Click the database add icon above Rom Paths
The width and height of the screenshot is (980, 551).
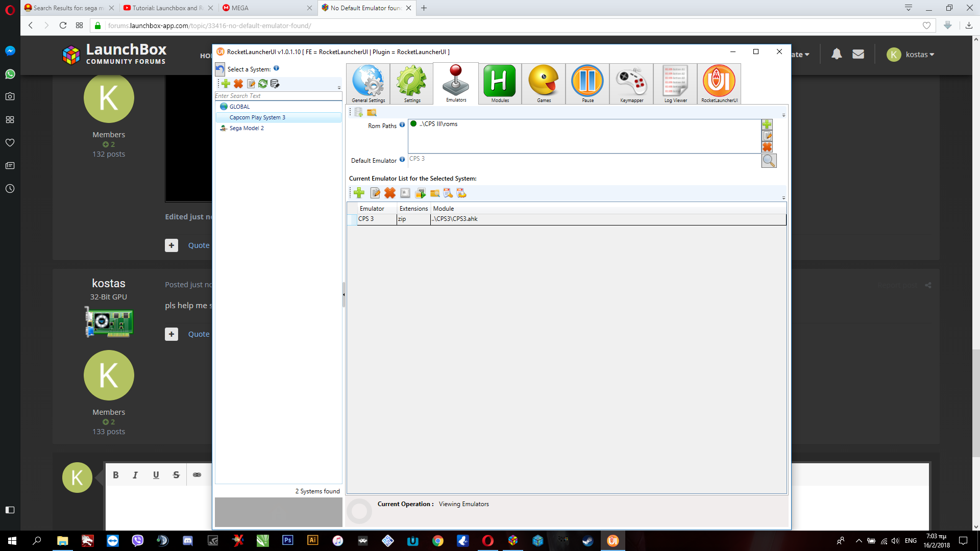[359, 112]
